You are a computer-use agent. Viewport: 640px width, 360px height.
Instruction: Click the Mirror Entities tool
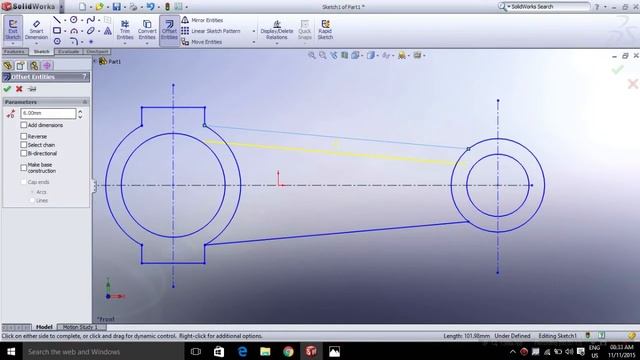click(202, 20)
